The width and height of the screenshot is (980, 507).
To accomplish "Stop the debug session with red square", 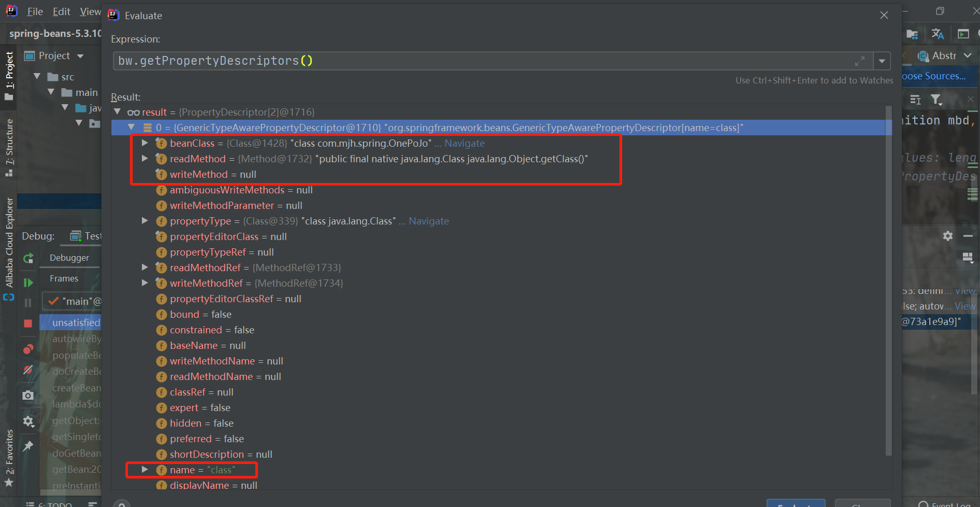I will pos(28,323).
